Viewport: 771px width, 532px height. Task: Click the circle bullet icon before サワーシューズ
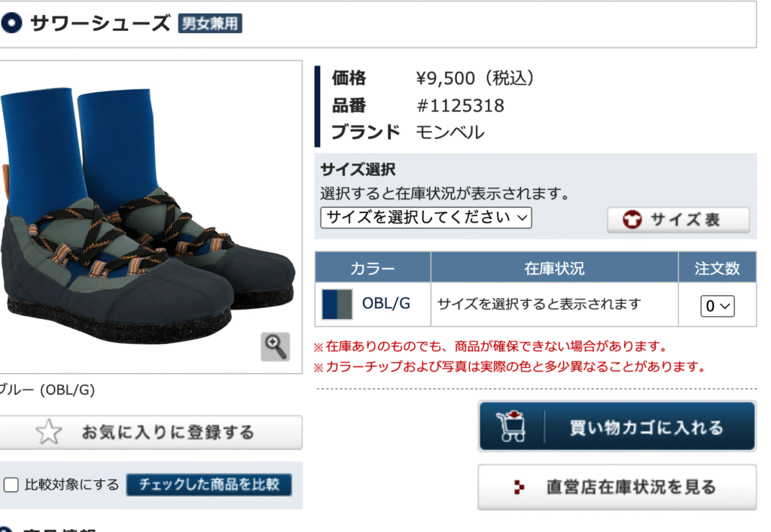[11, 23]
